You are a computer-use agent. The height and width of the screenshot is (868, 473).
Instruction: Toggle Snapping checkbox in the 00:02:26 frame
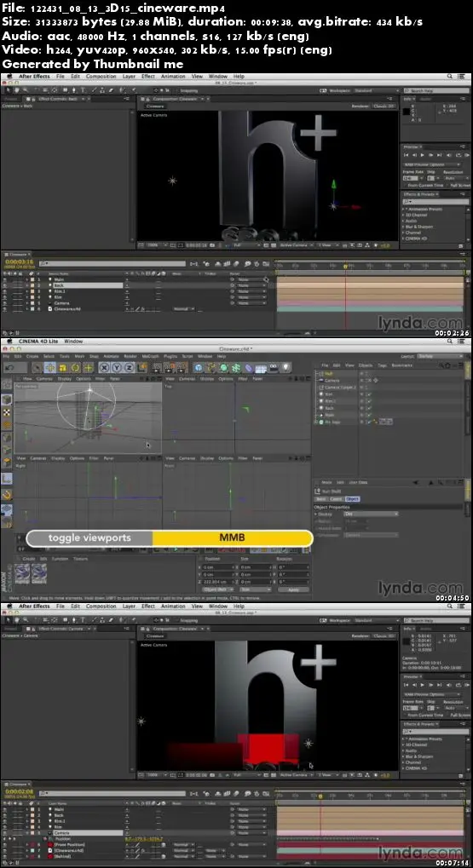(176, 90)
